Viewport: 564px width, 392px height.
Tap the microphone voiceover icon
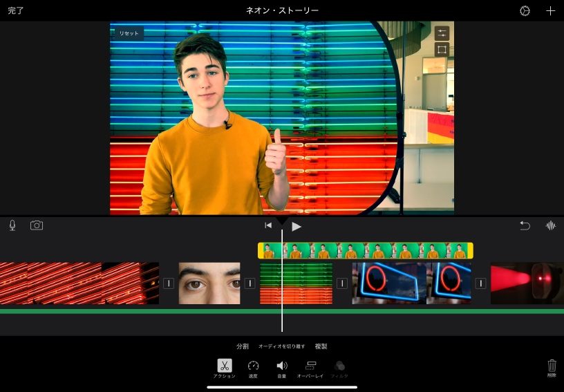pos(12,225)
